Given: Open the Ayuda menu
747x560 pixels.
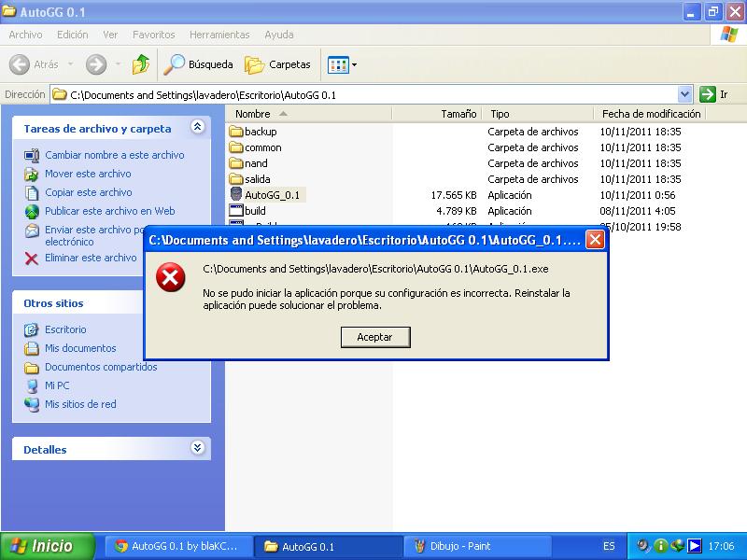Looking at the screenshot, I should point(278,35).
